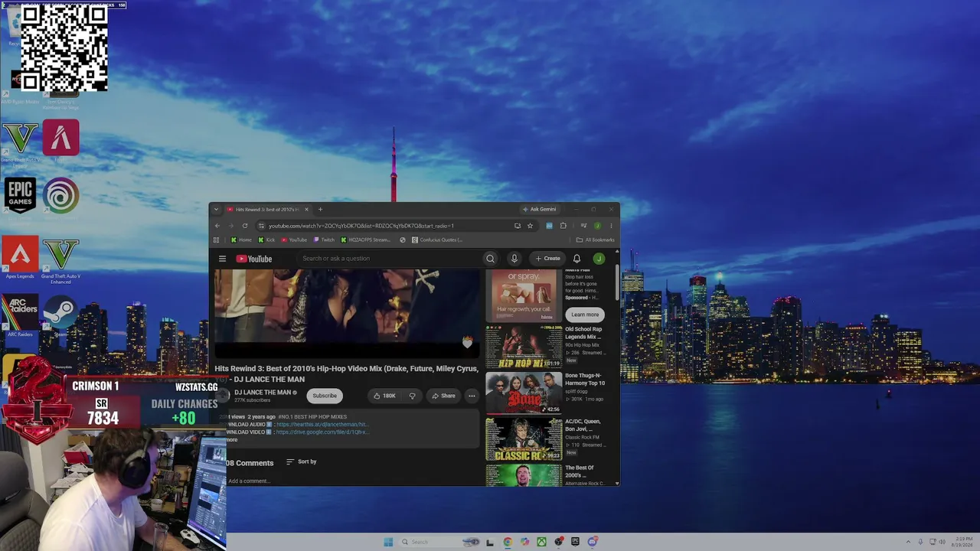Image resolution: width=980 pixels, height=551 pixels.
Task: Open the Epic Games desktop shortcut
Action: coord(20,195)
